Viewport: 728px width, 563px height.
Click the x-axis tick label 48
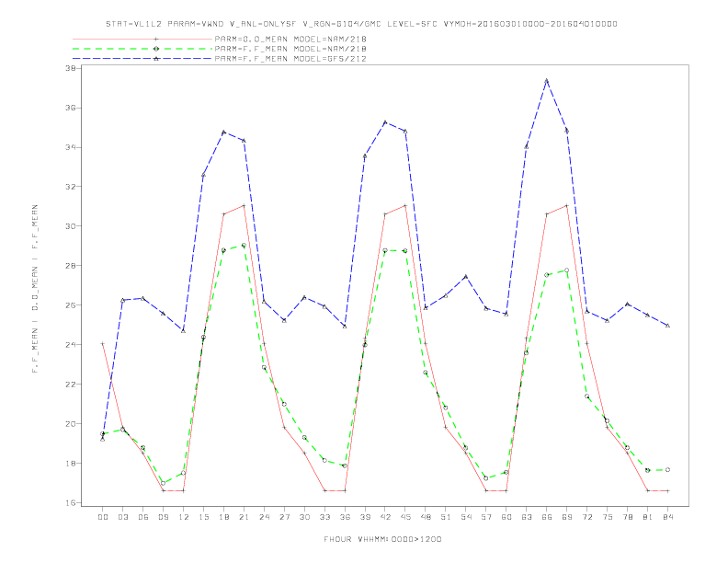426,517
